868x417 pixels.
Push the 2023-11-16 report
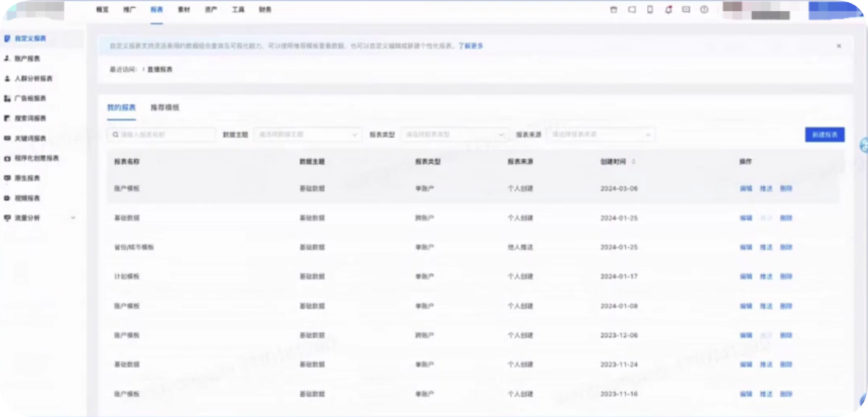[766, 394]
